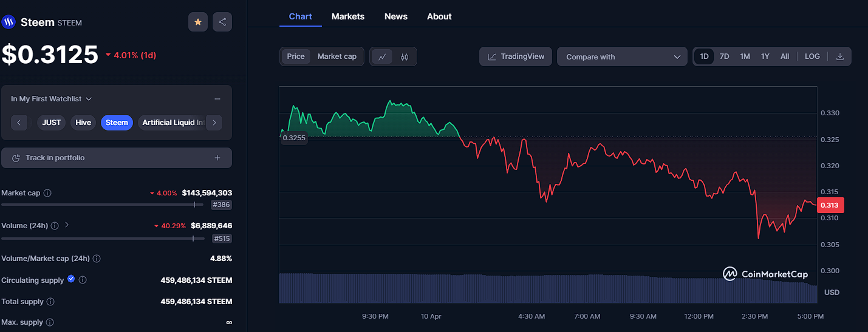Click the watchlist right arrow icon

[x=214, y=123]
